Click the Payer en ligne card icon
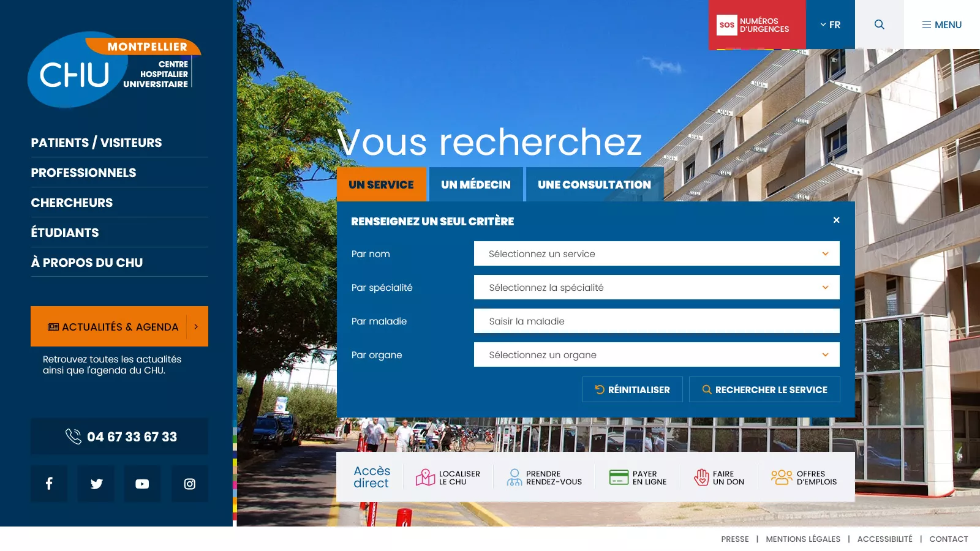980x551 pixels. point(619,478)
